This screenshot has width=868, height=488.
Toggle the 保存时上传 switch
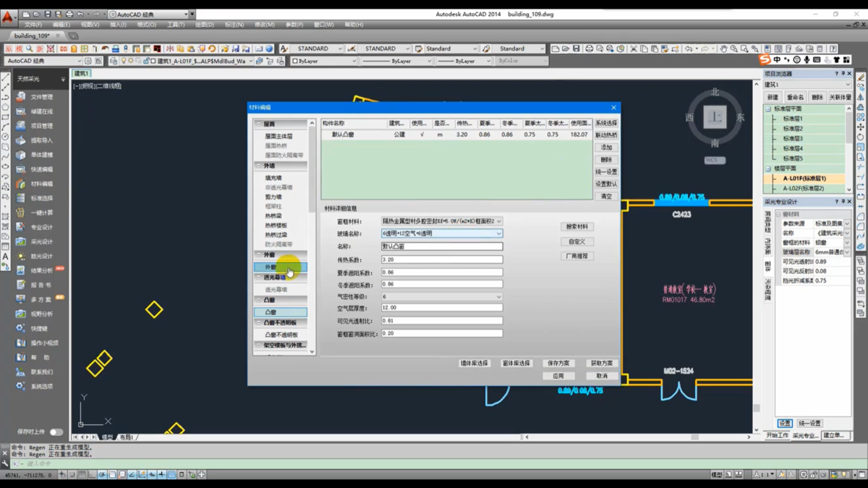(x=56, y=432)
